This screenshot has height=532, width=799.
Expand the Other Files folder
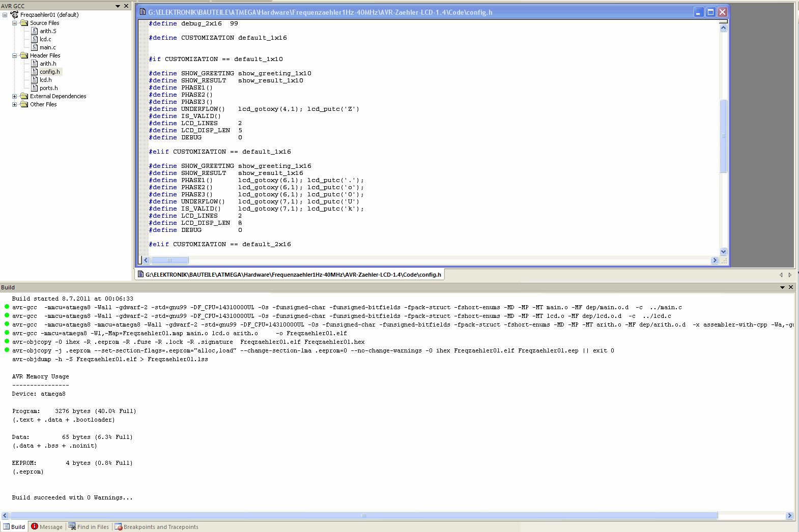tap(15, 104)
